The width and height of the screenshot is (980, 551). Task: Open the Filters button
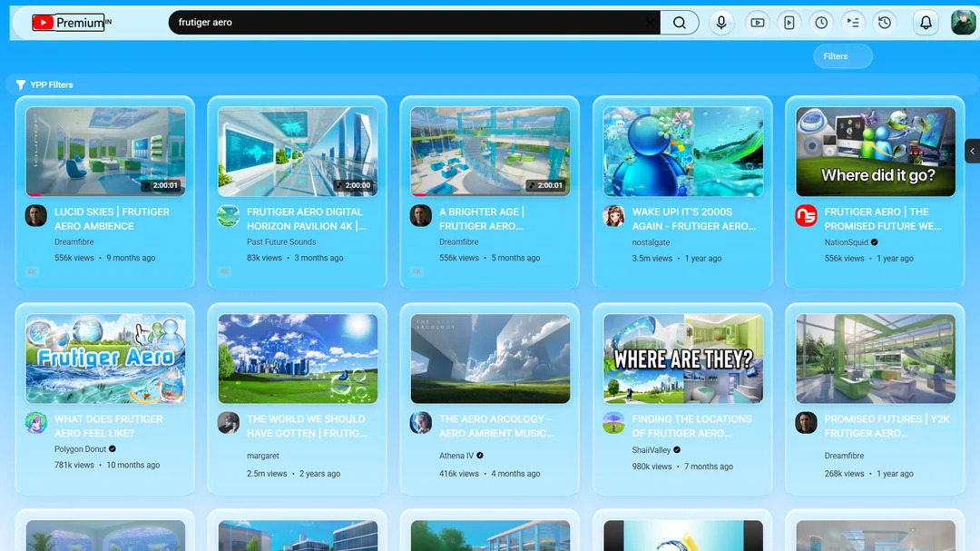click(x=842, y=56)
